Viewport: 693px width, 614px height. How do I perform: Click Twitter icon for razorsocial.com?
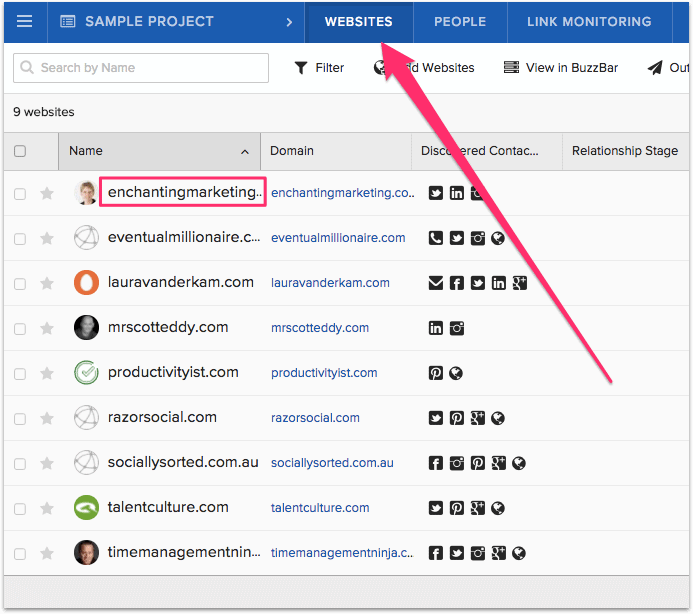click(436, 418)
